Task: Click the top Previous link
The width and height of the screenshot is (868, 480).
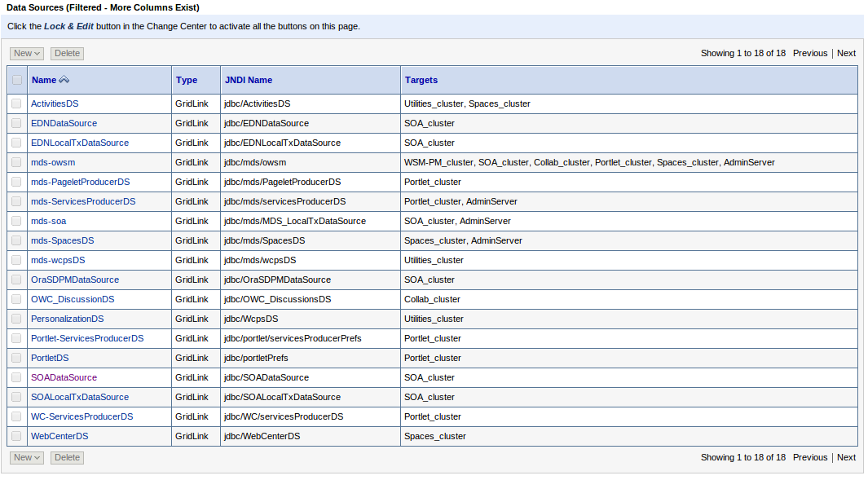Action: click(x=810, y=53)
